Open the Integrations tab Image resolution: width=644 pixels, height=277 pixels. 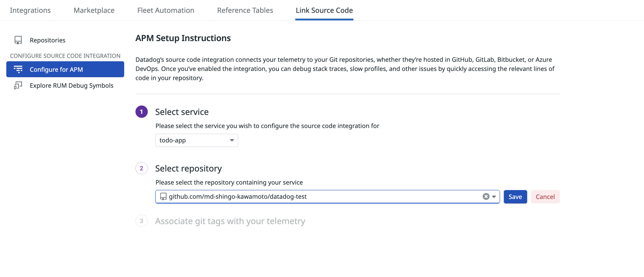[x=30, y=10]
